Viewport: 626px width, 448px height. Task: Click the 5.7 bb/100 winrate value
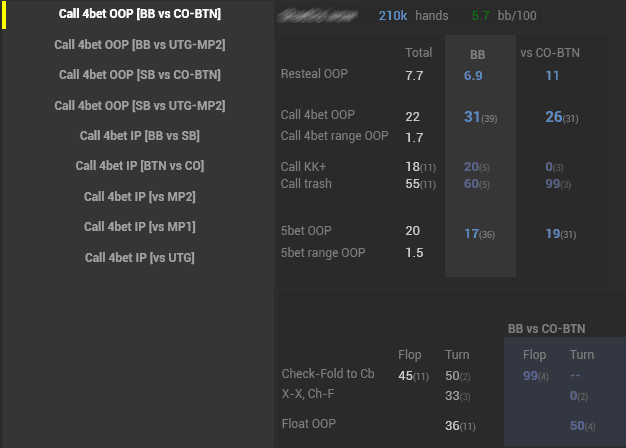pyautogui.click(x=481, y=16)
